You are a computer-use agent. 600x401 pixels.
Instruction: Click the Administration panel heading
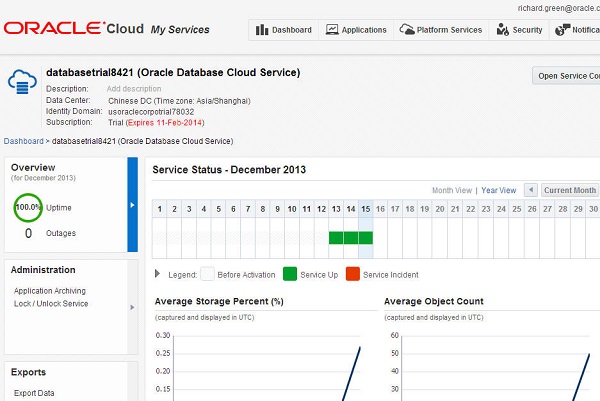(43, 270)
